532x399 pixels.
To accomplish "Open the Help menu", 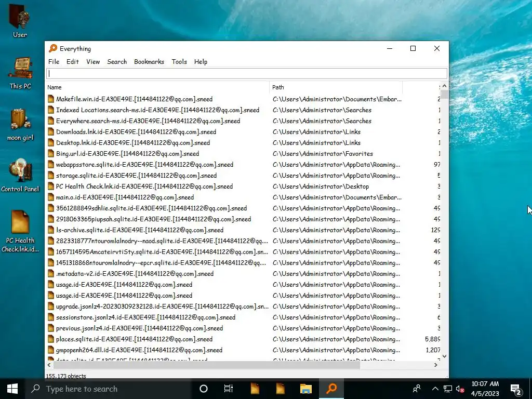I will [201, 62].
